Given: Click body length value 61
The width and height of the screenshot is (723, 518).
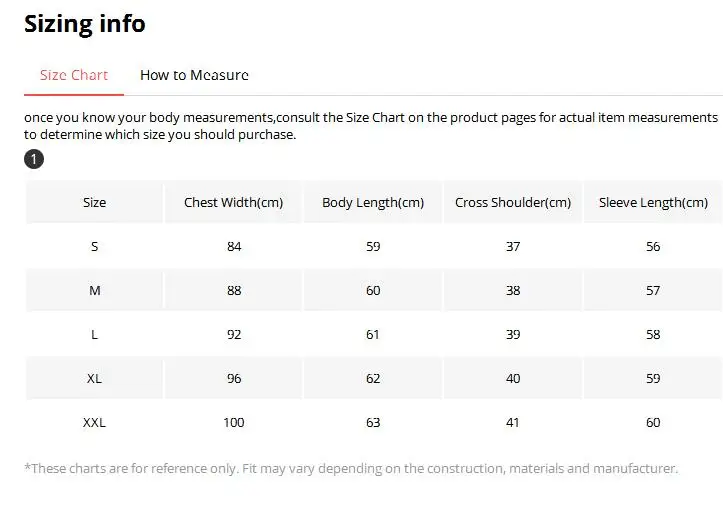Looking at the screenshot, I should [373, 334].
